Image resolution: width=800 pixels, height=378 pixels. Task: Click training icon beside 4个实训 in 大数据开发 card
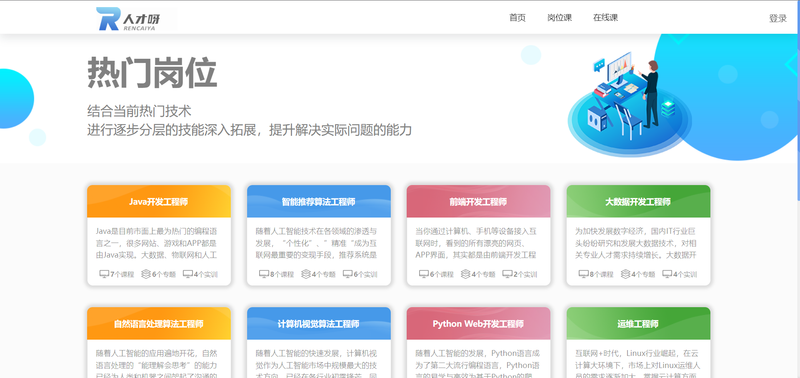coord(667,274)
